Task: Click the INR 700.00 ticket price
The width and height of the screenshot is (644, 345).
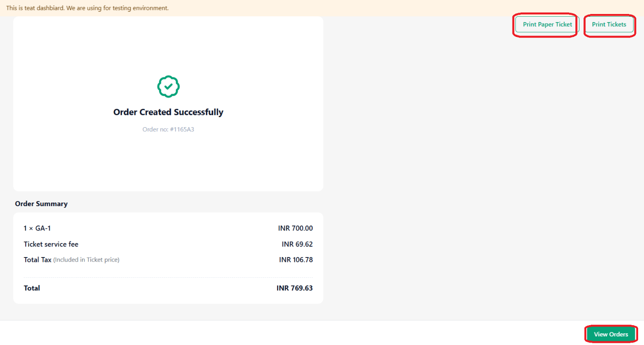Action: pos(295,229)
